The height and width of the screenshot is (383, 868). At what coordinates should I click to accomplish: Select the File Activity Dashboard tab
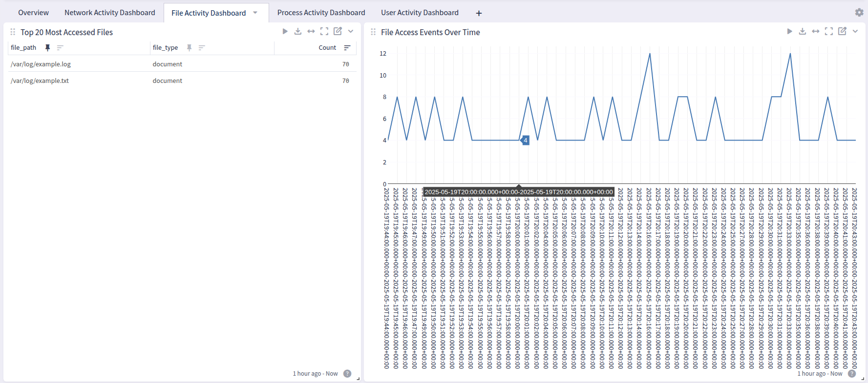209,13
